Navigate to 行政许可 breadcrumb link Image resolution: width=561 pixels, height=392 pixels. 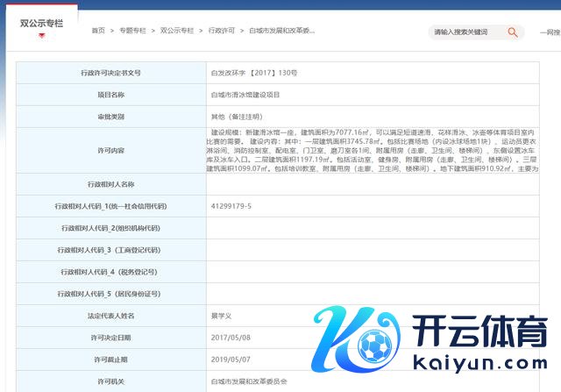222,31
